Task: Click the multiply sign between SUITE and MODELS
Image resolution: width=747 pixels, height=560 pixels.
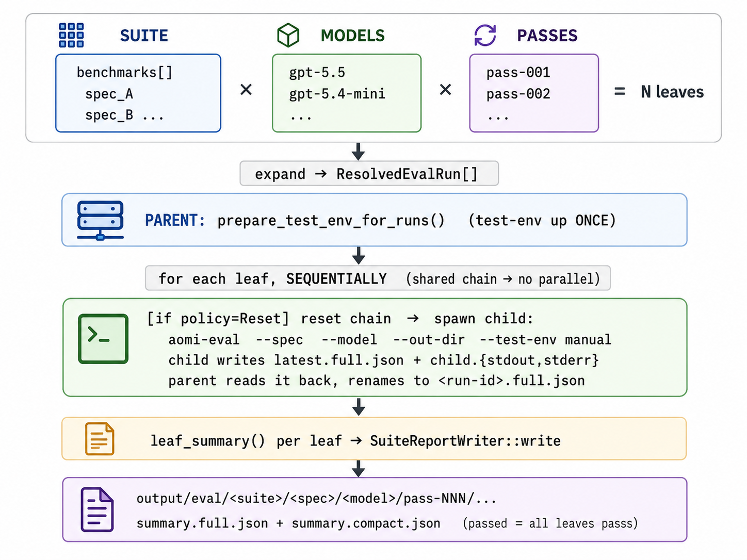Action: tap(246, 90)
